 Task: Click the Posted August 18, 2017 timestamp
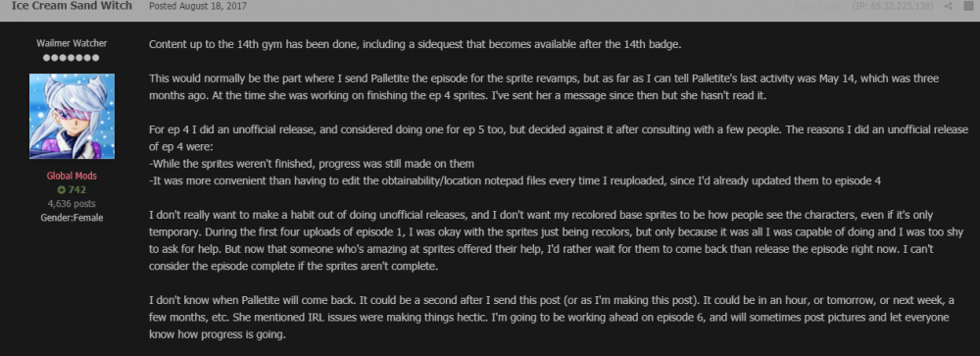198,6
